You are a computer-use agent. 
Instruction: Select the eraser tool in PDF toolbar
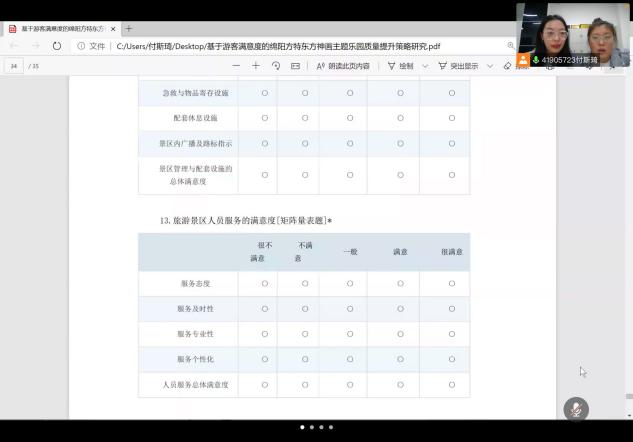tap(507, 66)
